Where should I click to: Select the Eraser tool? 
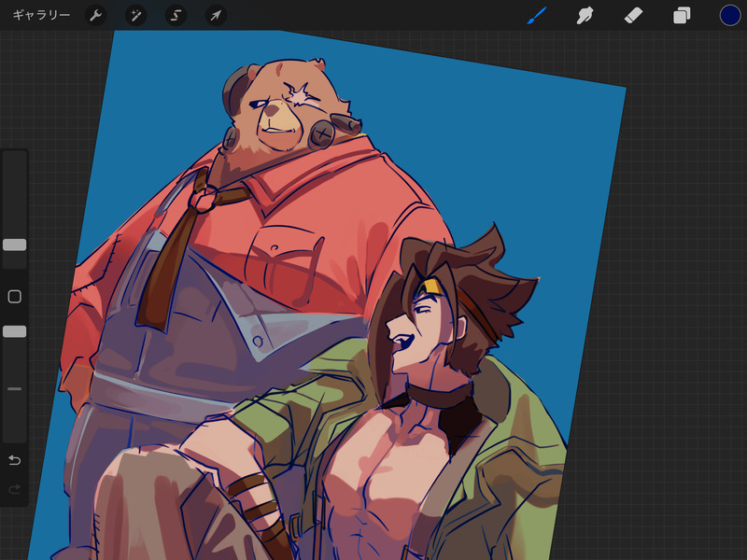(633, 15)
